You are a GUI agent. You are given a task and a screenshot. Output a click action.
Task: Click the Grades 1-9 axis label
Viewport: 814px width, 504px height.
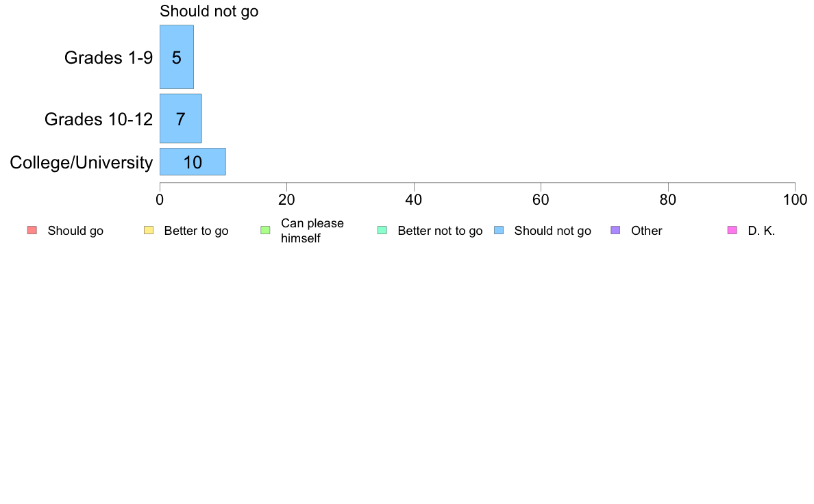108,58
